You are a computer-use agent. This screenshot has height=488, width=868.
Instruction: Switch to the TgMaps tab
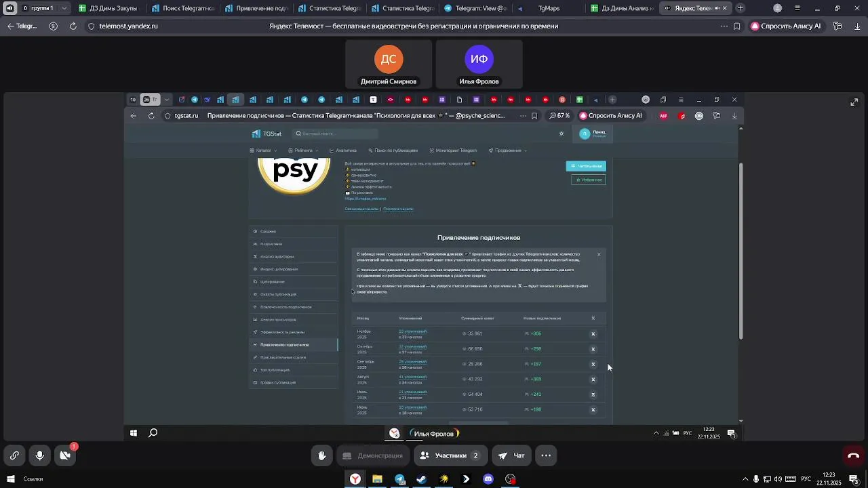[548, 8]
